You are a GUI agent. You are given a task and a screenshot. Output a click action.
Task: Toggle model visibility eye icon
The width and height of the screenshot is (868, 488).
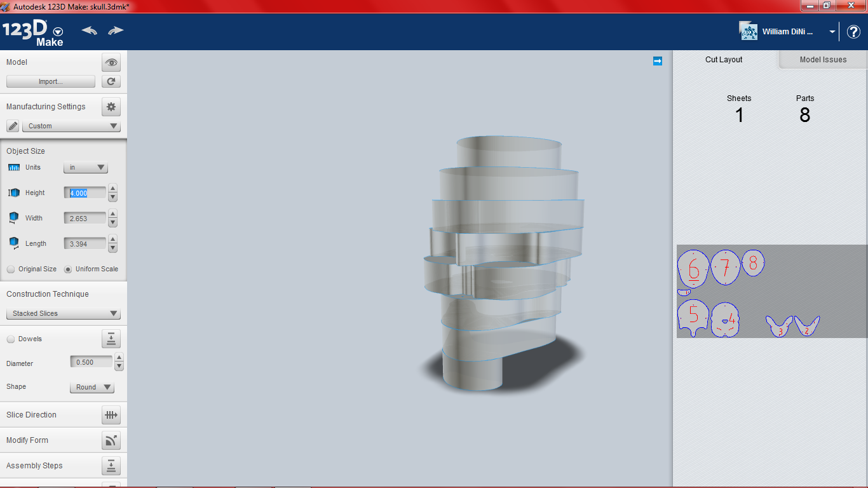pos(111,62)
